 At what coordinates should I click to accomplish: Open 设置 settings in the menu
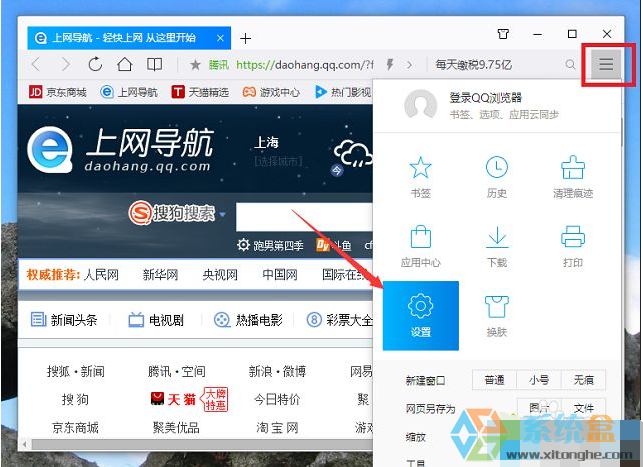pos(421,316)
